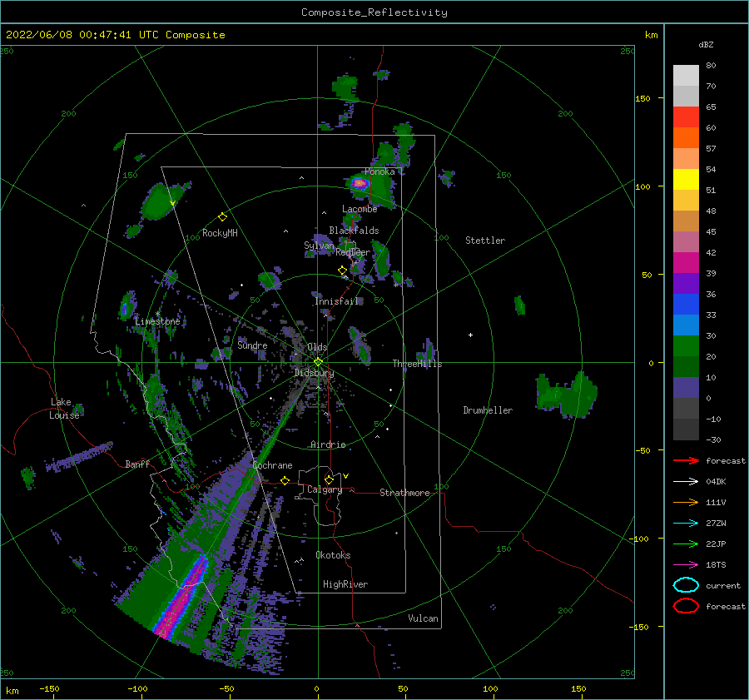The width and height of the screenshot is (749, 700).
Task: Click the Banff label
Action: (x=137, y=464)
